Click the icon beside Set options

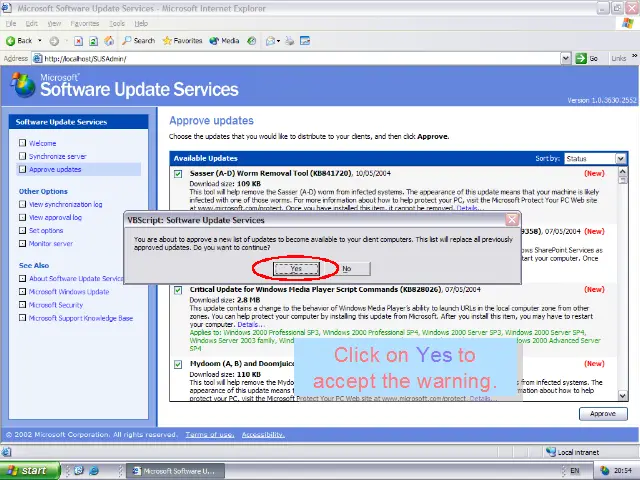22,230
